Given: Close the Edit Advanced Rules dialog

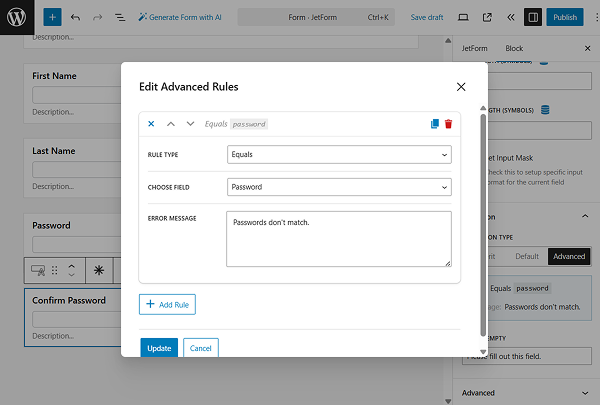Looking at the screenshot, I should [x=461, y=87].
